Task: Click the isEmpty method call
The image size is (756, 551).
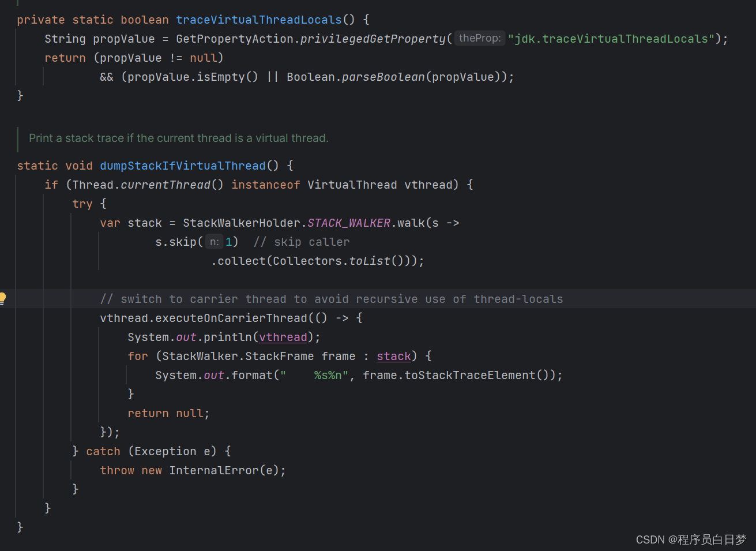Action: tap(221, 77)
